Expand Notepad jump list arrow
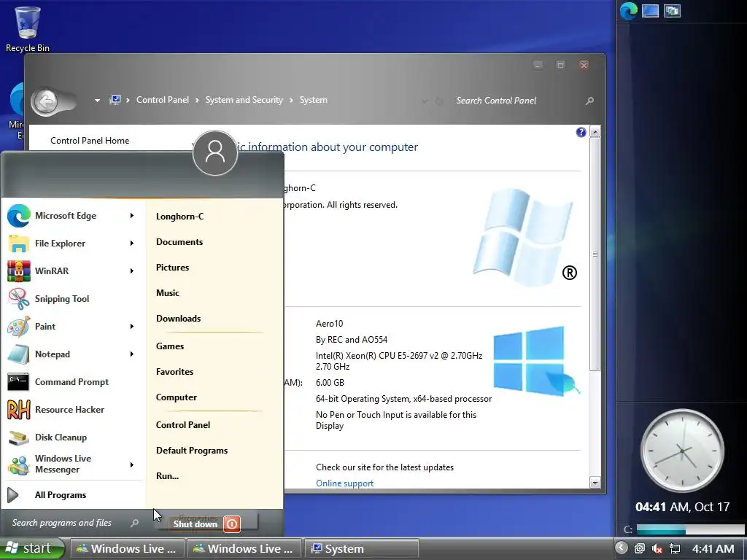Image resolution: width=747 pixels, height=560 pixels. [132, 354]
